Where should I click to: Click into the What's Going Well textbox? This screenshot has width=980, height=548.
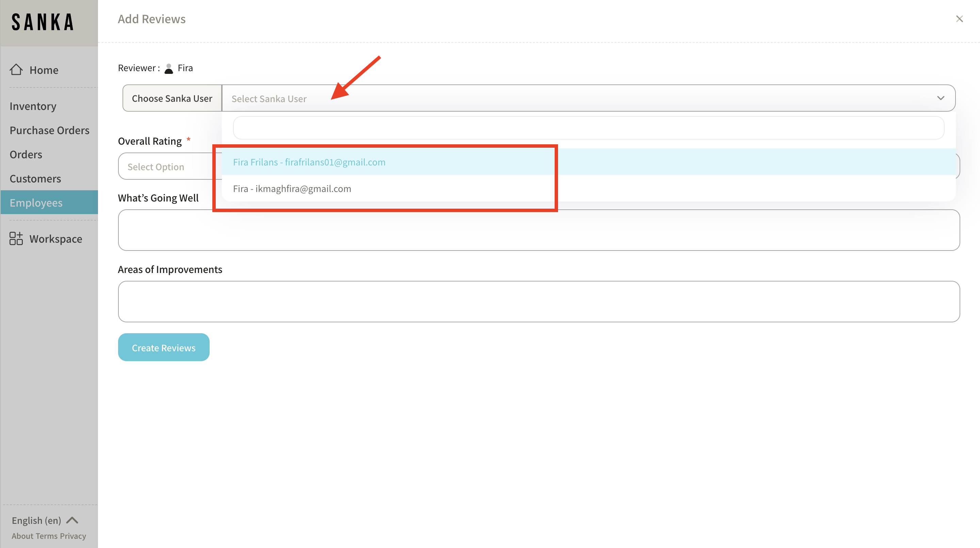coord(539,230)
